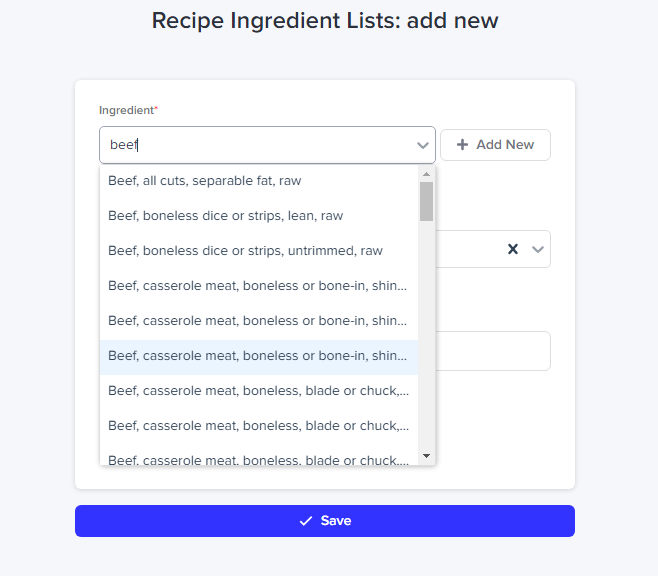Click the dropdown list's scrollbar thumb
Screen dimensions: 658x576
(x=426, y=201)
